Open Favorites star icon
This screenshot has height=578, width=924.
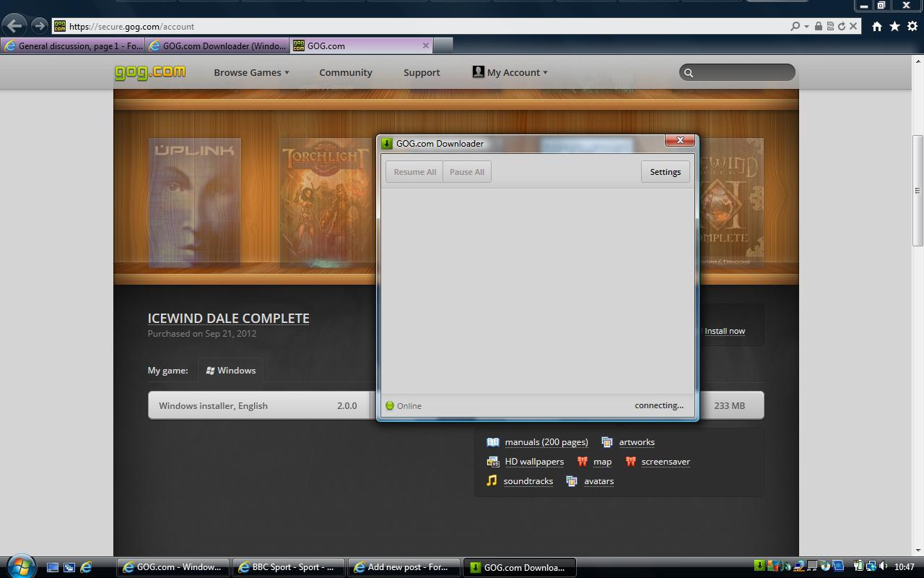(x=894, y=26)
